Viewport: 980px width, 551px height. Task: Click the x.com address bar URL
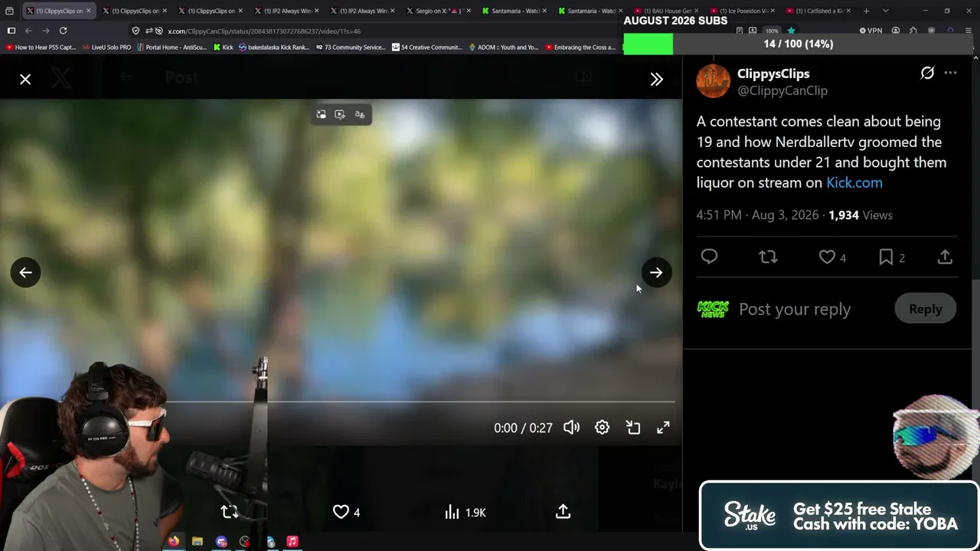264,31
